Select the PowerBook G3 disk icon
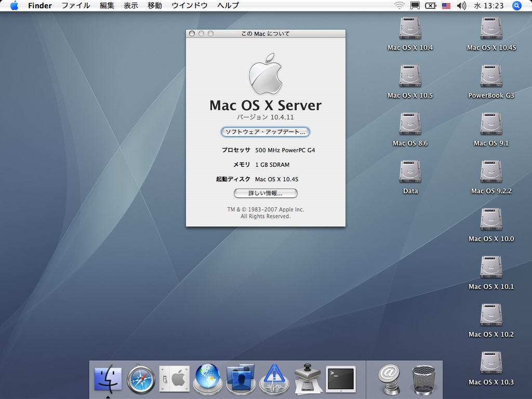Image resolution: width=532 pixels, height=399 pixels. coord(491,77)
